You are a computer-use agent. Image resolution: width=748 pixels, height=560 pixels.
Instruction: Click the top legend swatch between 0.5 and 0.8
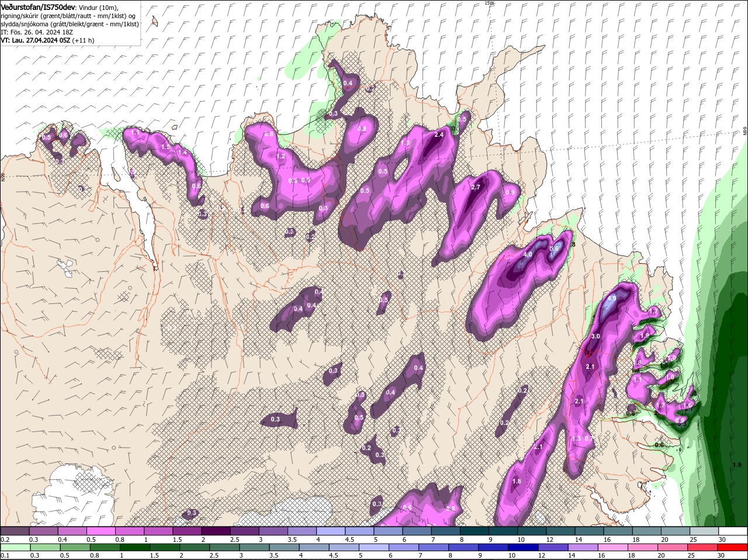[101, 531]
